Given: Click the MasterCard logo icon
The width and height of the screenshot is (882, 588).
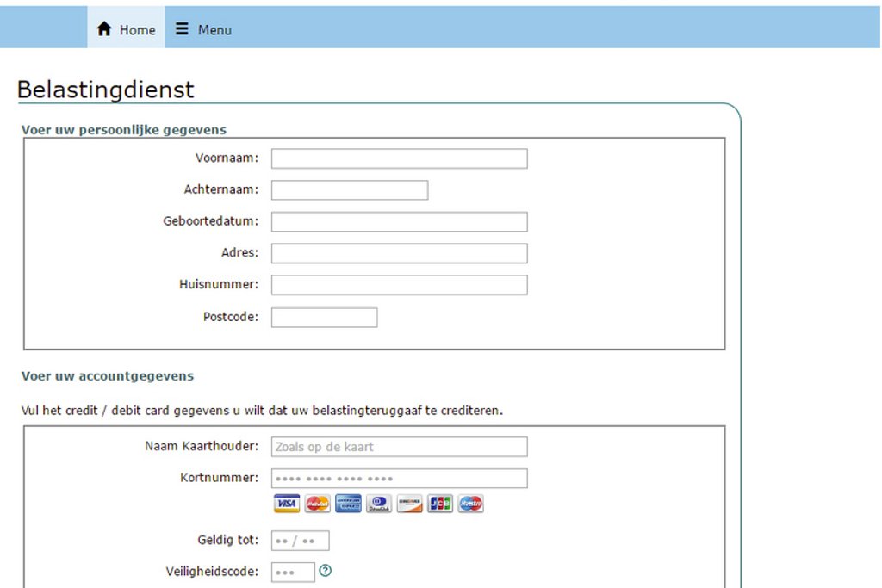Looking at the screenshot, I should click(317, 504).
